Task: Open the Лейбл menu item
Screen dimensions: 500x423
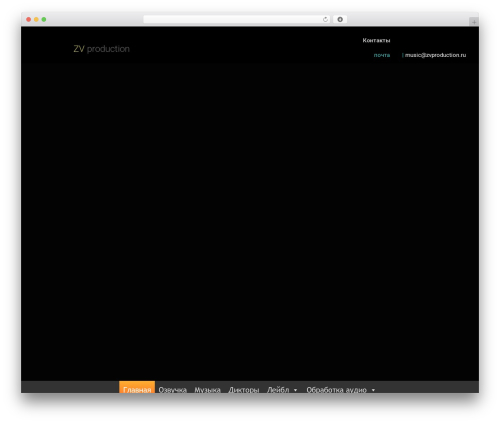Action: pyautogui.click(x=278, y=389)
